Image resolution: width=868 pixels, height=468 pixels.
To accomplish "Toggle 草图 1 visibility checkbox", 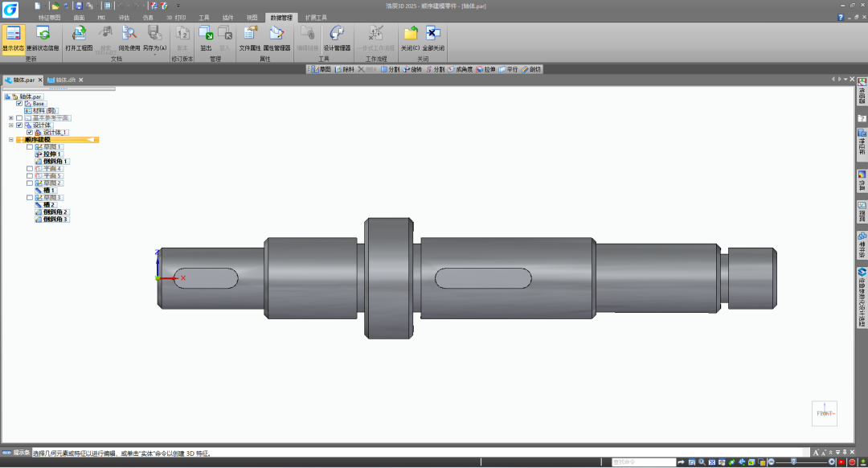I will click(30, 147).
